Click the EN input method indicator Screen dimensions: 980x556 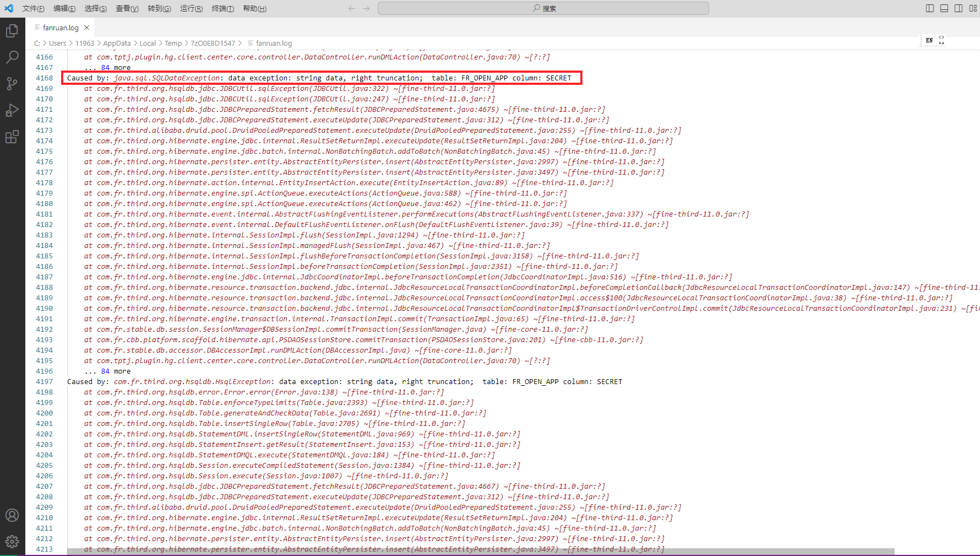click(929, 40)
